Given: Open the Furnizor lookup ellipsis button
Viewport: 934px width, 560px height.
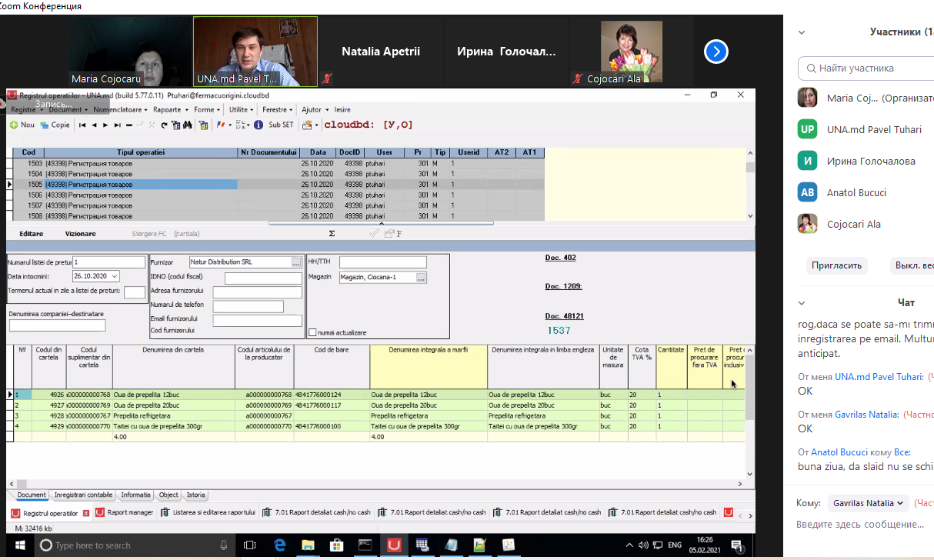Looking at the screenshot, I should point(296,262).
